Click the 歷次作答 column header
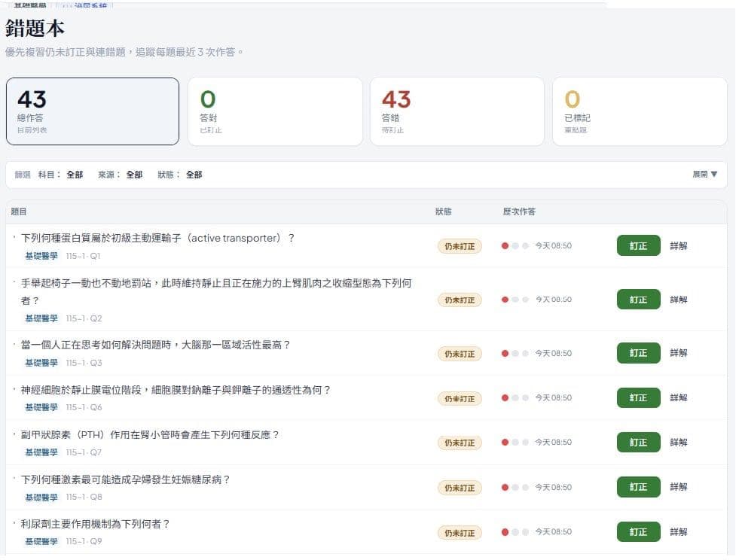Screen dimensions: 736x560 point(519,212)
